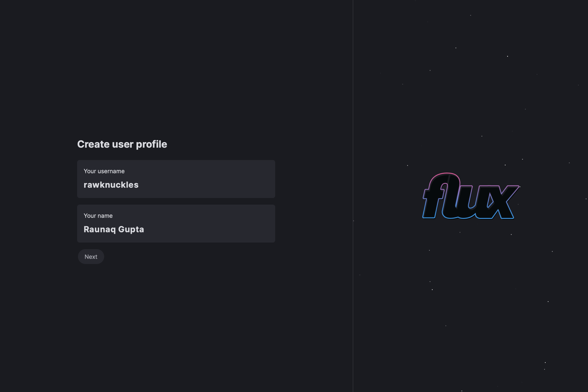The image size is (588, 392).
Task: Click empty space right of Raunaq Gupta in the name field
Action: pos(210,229)
